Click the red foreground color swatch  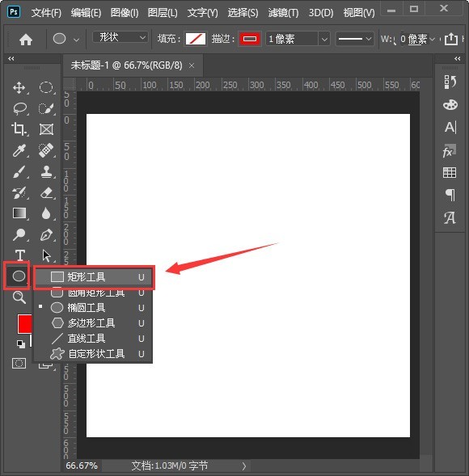tap(25, 324)
